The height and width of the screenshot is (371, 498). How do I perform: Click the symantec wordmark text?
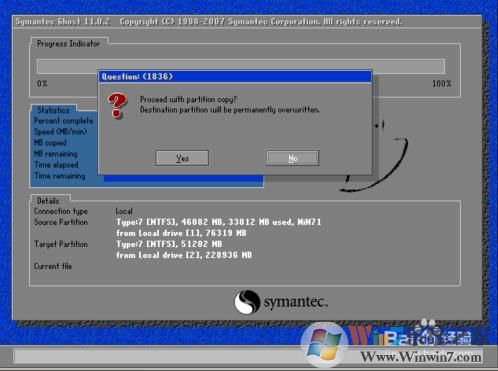[x=296, y=302]
